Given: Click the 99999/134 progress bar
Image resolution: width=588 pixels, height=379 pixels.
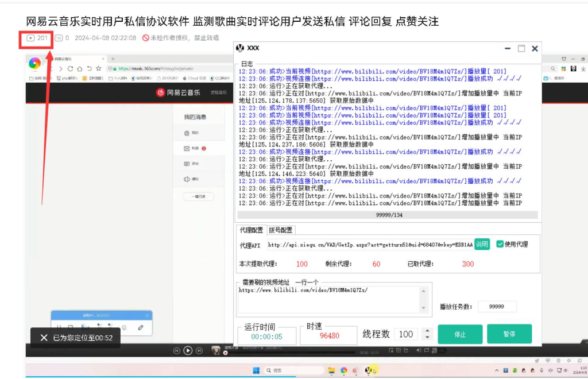Looking at the screenshot, I should [388, 215].
